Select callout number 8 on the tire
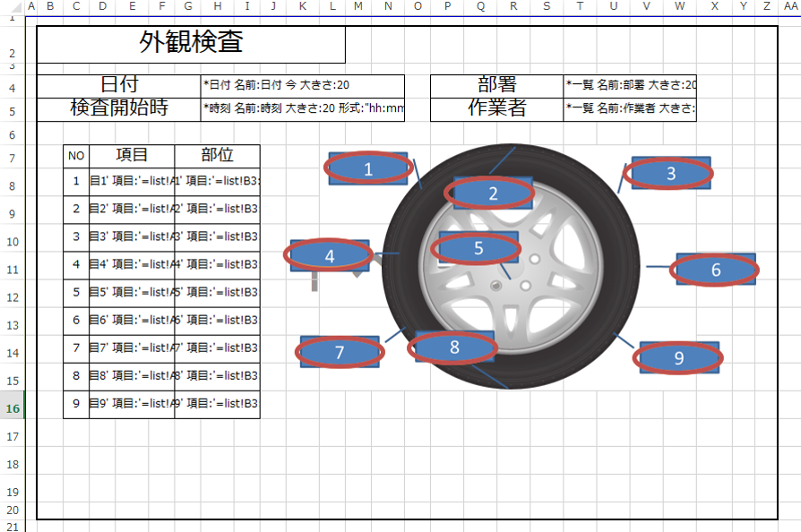The width and height of the screenshot is (801, 532). coord(453,347)
